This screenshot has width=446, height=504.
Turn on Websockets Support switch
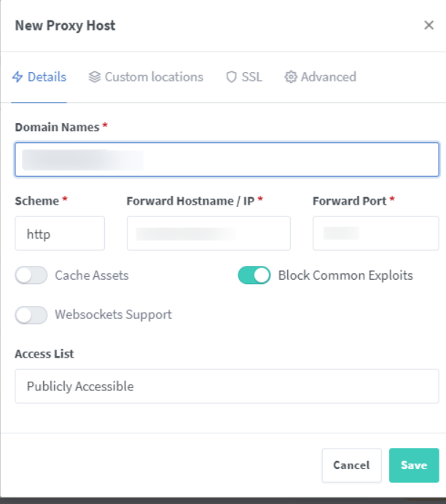31,315
